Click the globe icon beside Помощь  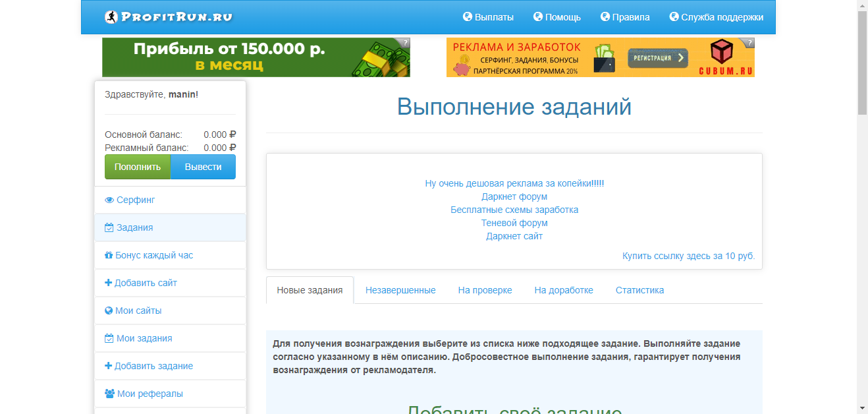538,17
